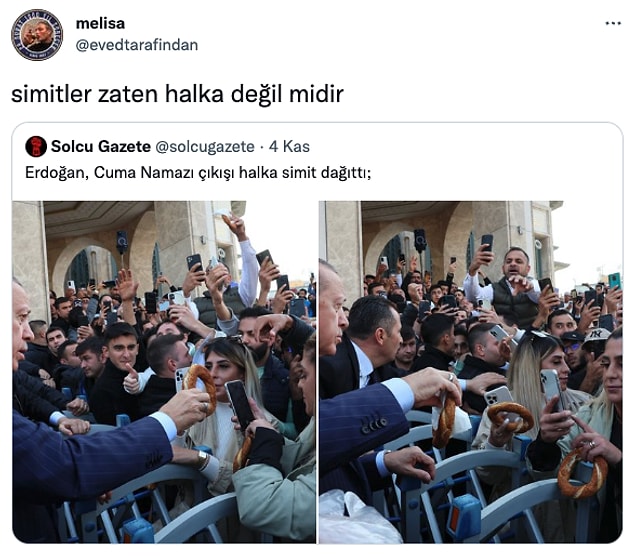Click the @solcugazete handle
The width and height of the screenshot is (635, 556).
[x=205, y=147]
